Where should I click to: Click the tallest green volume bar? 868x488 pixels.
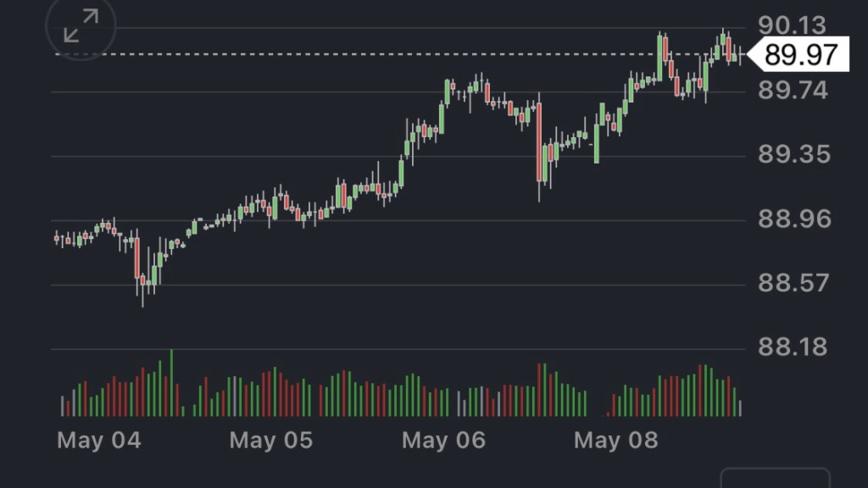coord(171,382)
